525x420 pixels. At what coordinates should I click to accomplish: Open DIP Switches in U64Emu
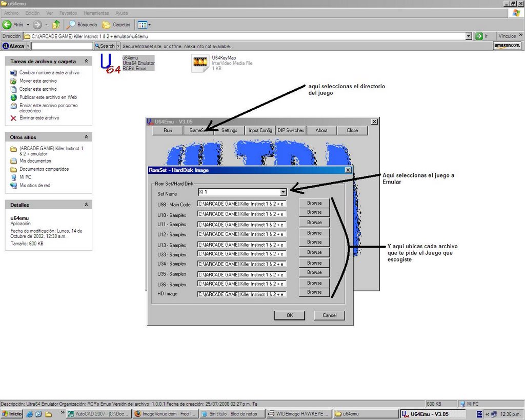[x=291, y=130]
